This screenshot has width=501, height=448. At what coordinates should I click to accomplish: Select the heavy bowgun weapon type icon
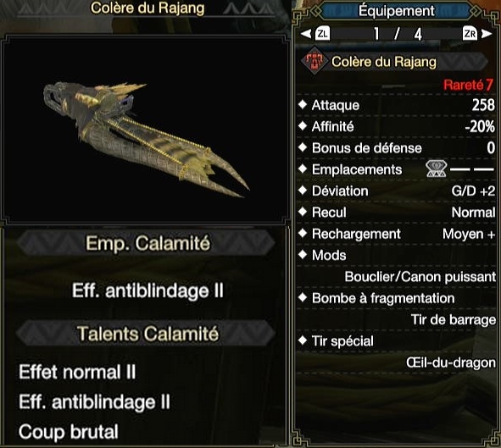point(315,61)
